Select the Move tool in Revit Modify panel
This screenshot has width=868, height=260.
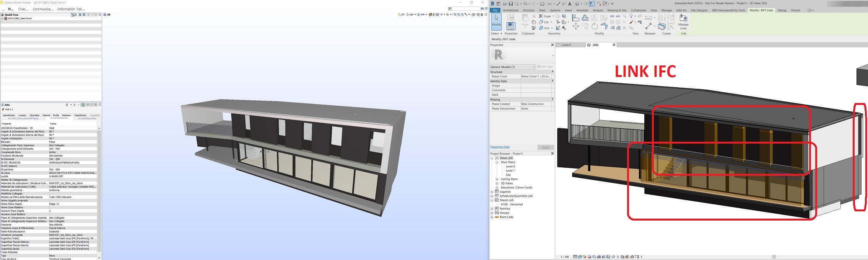point(575,26)
